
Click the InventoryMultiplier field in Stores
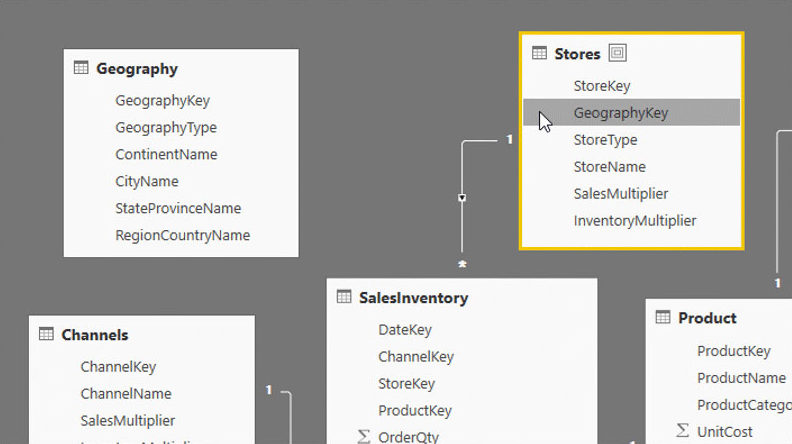pyautogui.click(x=634, y=221)
